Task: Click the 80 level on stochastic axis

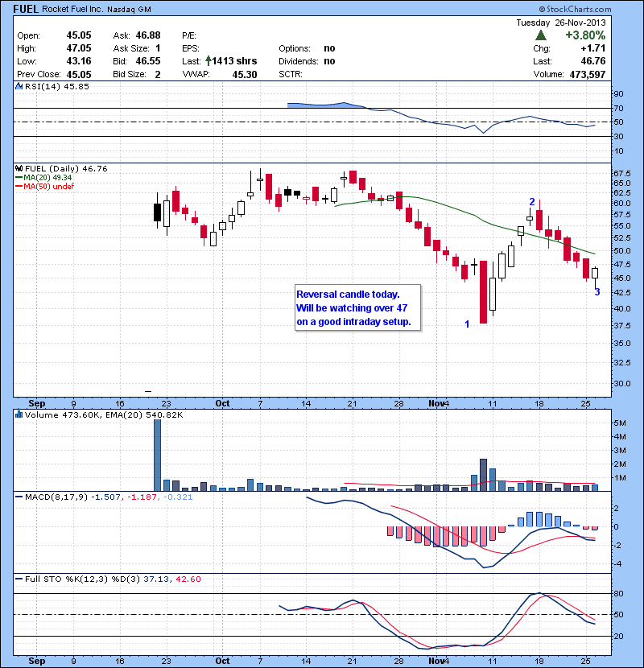Action: pos(618,593)
